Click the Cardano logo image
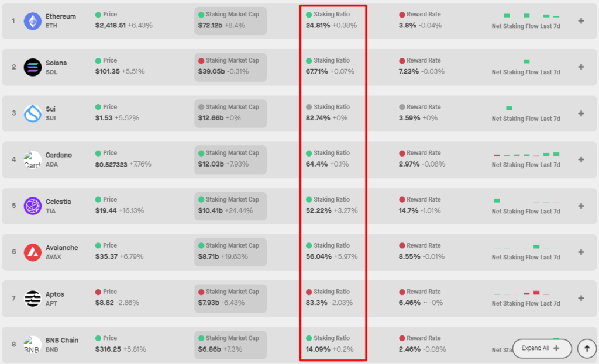This screenshot has width=599, height=364. [33, 160]
